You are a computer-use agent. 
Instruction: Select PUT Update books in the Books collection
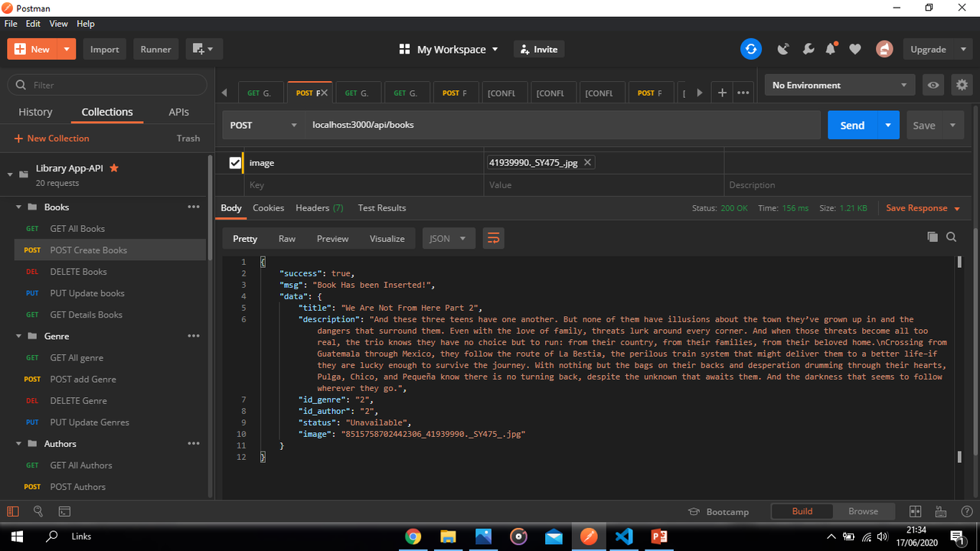point(87,292)
